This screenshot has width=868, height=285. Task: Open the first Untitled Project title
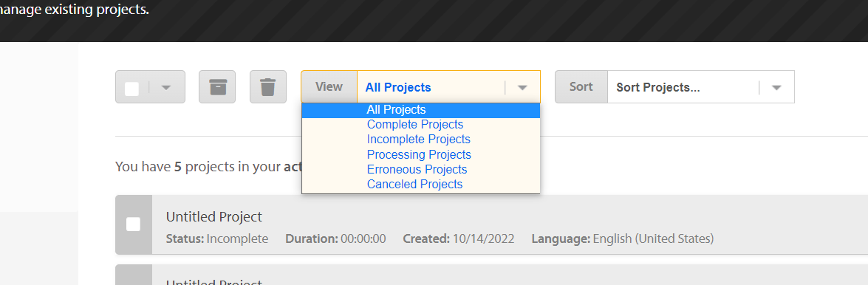click(214, 216)
